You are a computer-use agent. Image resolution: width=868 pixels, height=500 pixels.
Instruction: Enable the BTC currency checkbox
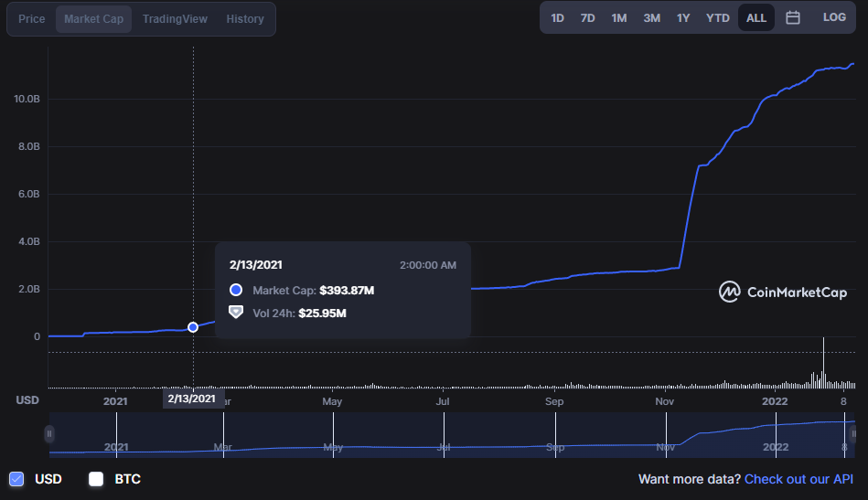pos(96,479)
